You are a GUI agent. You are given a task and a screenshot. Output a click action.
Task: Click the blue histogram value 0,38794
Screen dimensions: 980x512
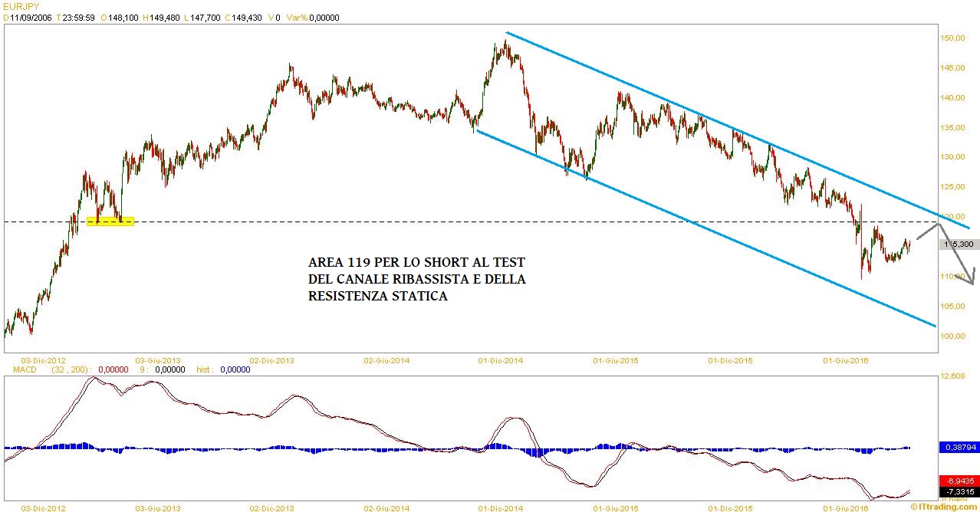point(959,446)
